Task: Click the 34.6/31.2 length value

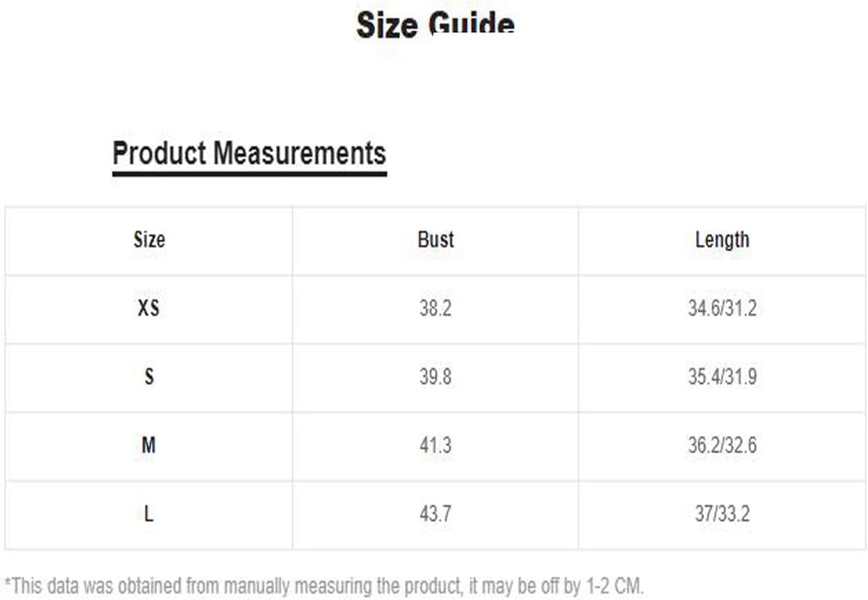Action: tap(722, 308)
